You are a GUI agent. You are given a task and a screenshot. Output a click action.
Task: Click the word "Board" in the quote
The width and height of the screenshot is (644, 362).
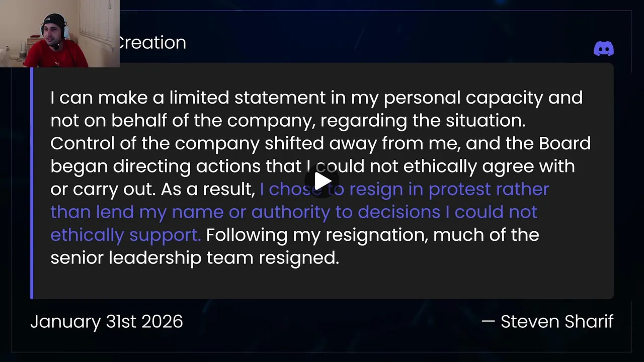(x=565, y=143)
